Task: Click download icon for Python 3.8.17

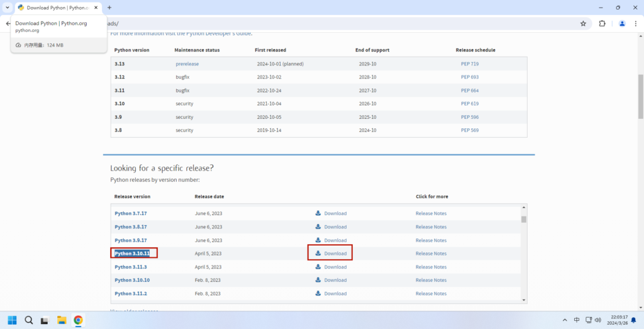Action: pyautogui.click(x=318, y=226)
